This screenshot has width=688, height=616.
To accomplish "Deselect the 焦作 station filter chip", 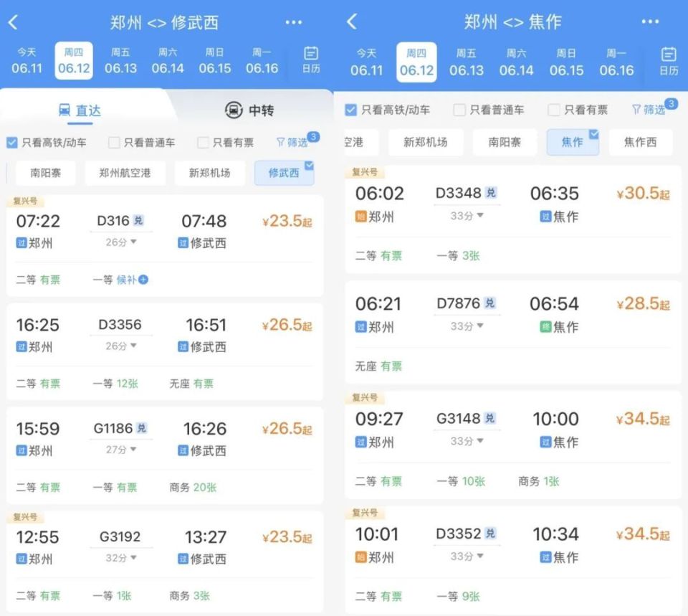I will 573,142.
